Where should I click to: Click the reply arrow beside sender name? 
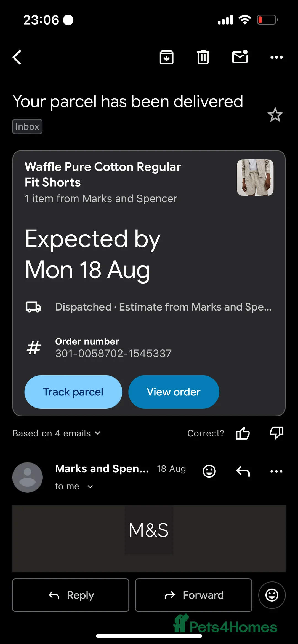243,471
